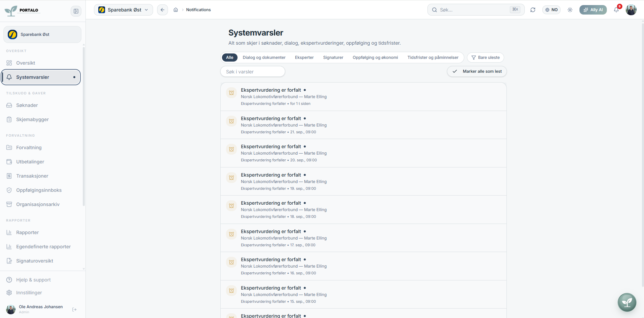The height and width of the screenshot is (318, 644).
Task: Click the refresh icon in top bar
Action: tap(533, 10)
